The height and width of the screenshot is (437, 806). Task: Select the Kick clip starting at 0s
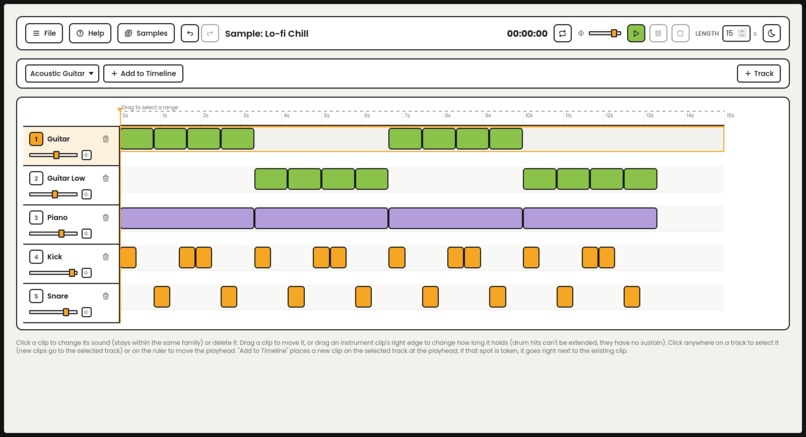129,257
